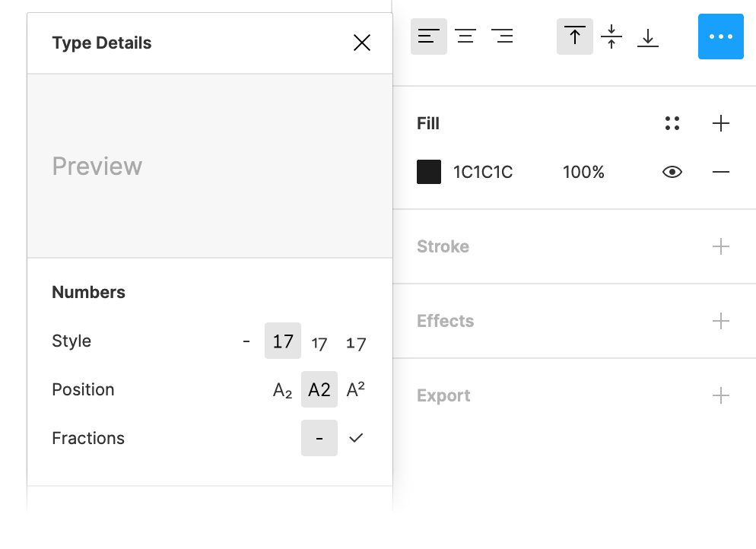
Task: Center align the text horizontally
Action: click(x=465, y=36)
